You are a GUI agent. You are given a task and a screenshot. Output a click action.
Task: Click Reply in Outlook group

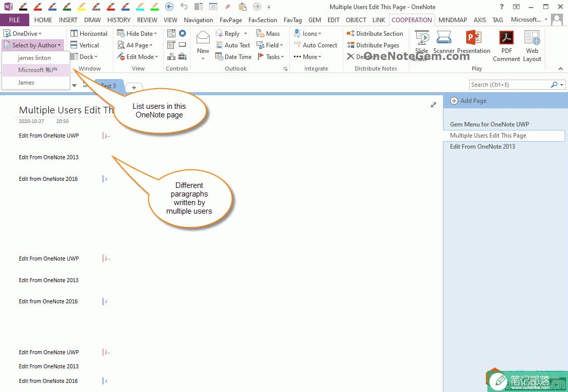coord(228,34)
